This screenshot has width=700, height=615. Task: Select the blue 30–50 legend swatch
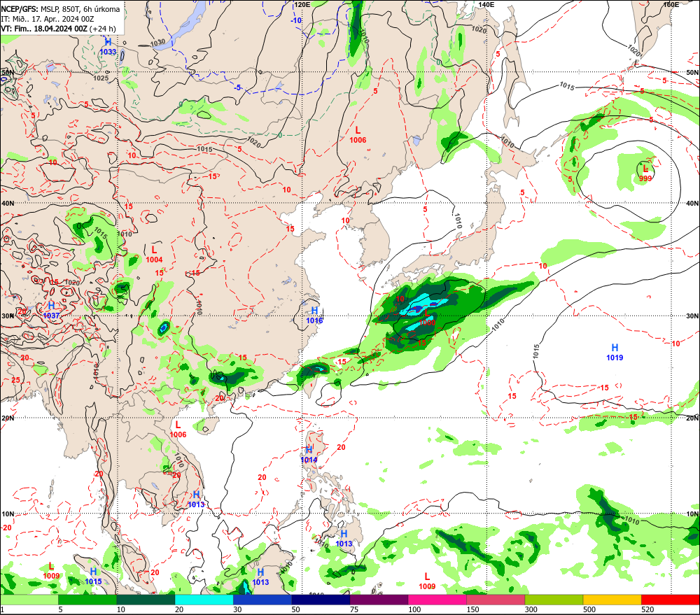tap(262, 600)
